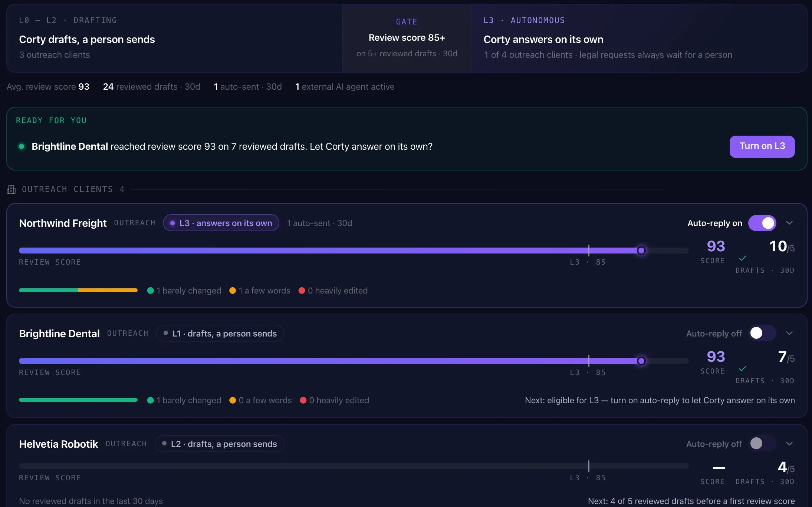Click '1 external AI agent active' stat

345,87
